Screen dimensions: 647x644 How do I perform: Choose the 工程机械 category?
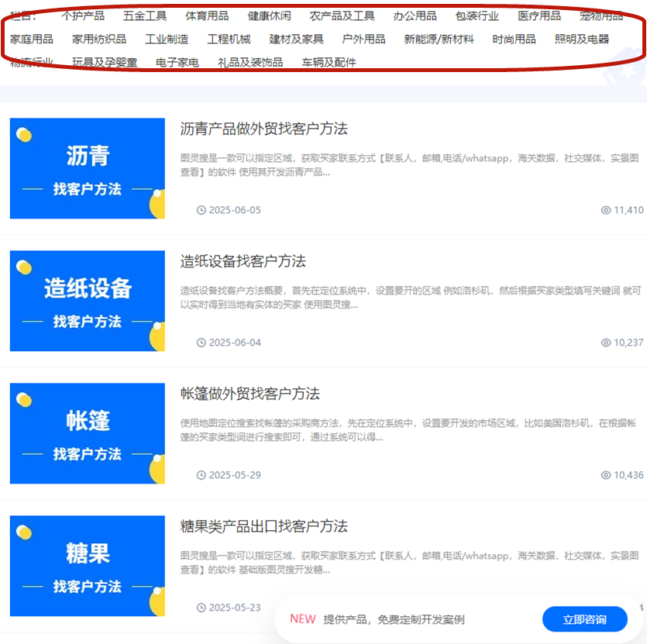(x=229, y=40)
